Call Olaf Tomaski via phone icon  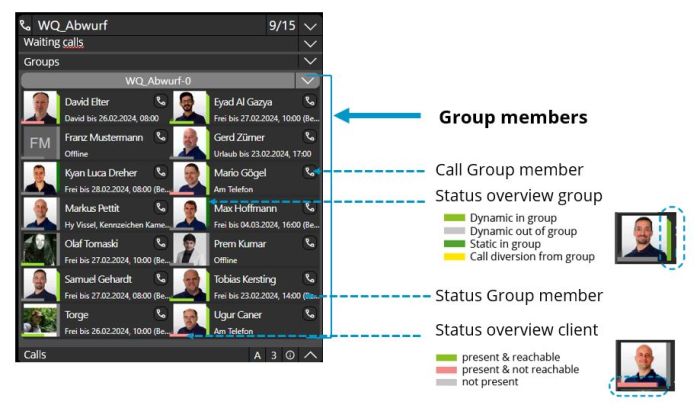pos(161,243)
